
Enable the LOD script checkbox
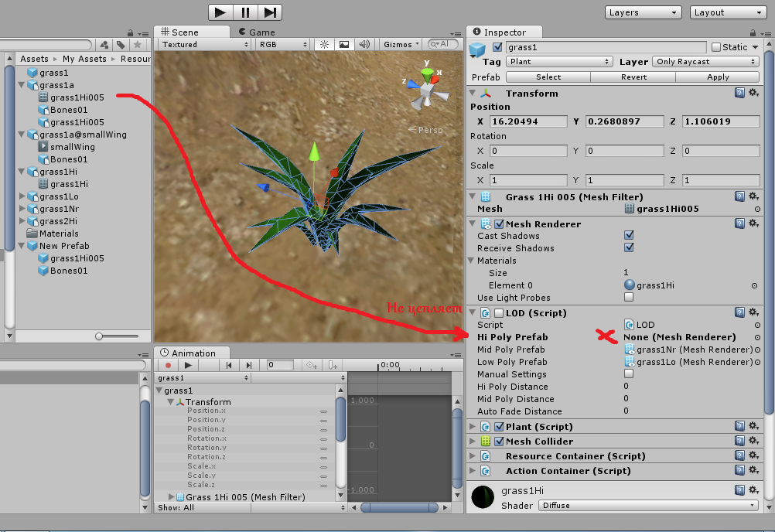pos(498,313)
